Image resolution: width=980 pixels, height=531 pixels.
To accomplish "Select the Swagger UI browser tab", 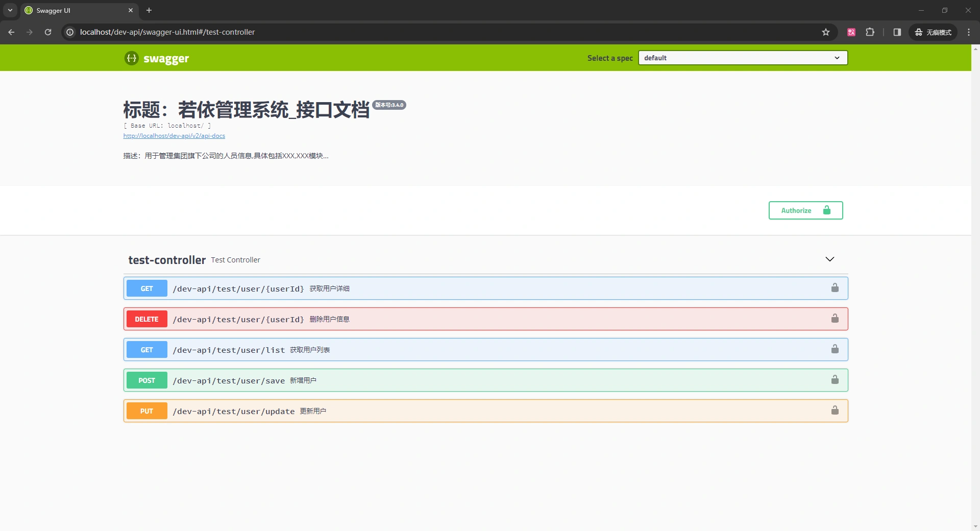I will (x=77, y=10).
